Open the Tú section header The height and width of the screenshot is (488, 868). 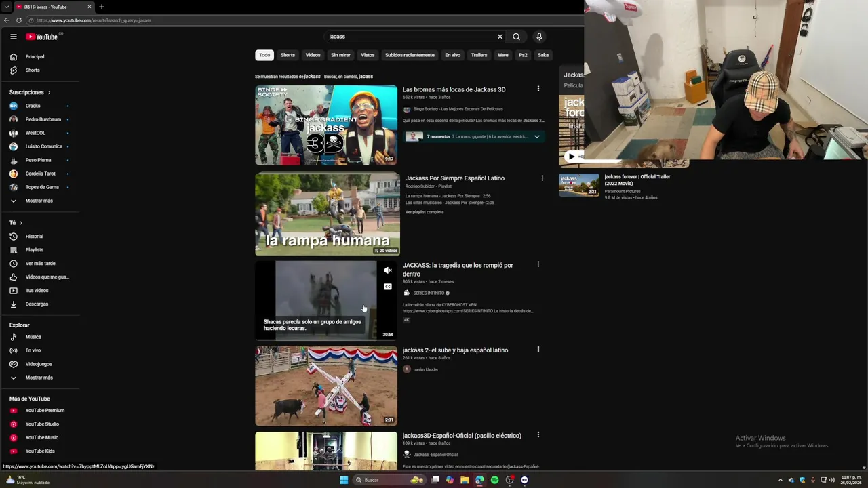16,223
